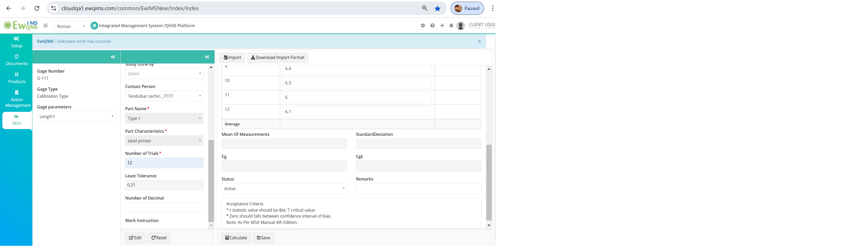
Task: Open the Part Name Type 1 dropdown
Action: [x=164, y=118]
